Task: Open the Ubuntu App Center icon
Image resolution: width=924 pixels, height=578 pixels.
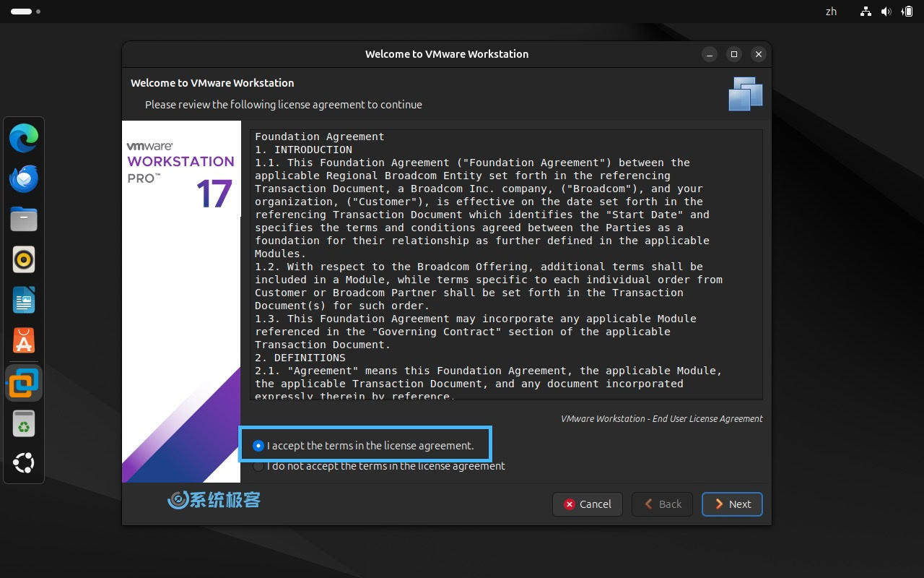Action: [24, 340]
